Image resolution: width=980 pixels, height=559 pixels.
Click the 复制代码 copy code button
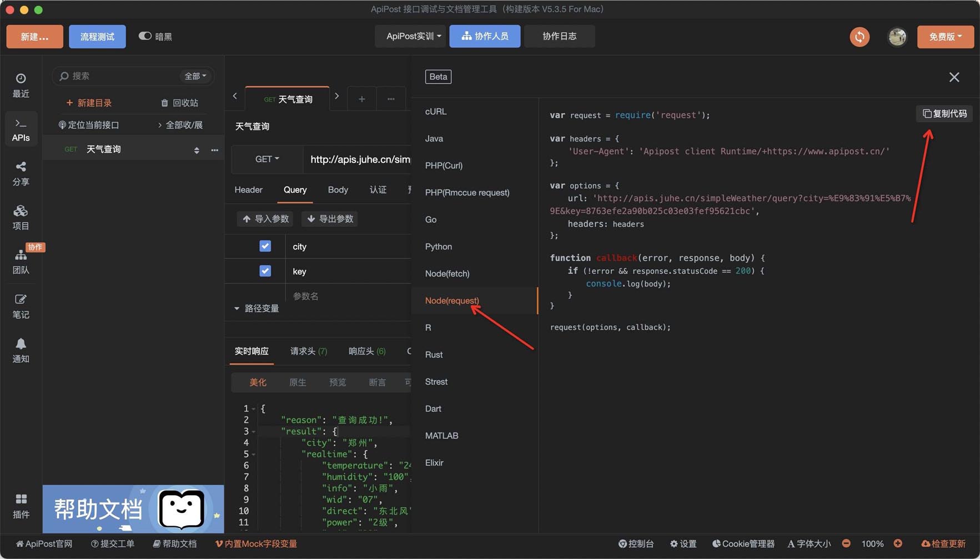click(944, 113)
